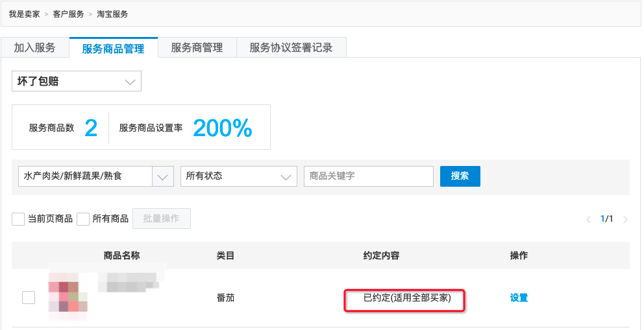Click the blue 搜索 button
644x330 pixels.
click(460, 176)
